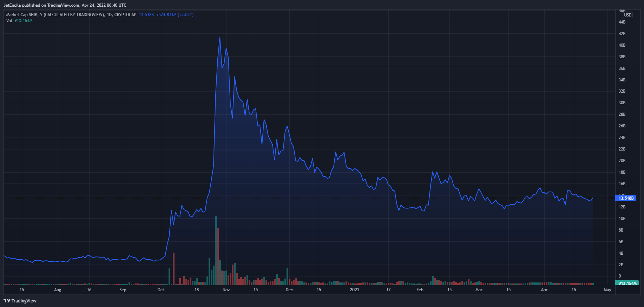The height and width of the screenshot is (307, 644).
Task: Click the 38B price axis label
Action: click(622, 57)
